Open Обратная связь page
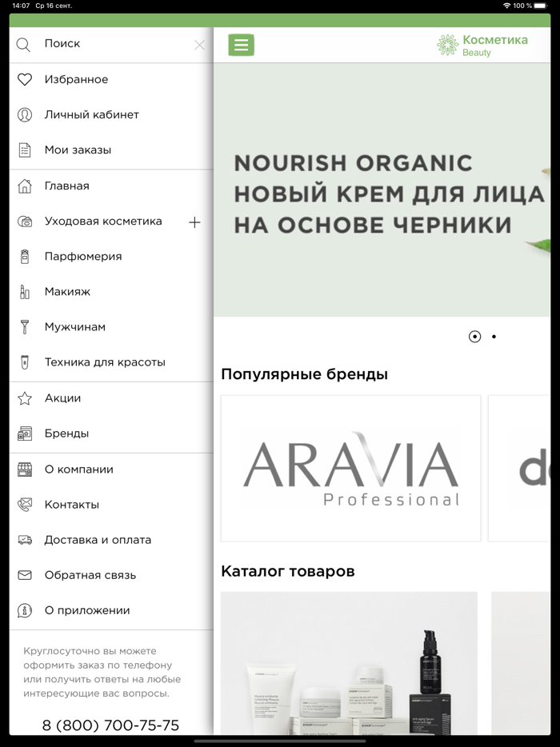560x747 pixels. (x=111, y=575)
